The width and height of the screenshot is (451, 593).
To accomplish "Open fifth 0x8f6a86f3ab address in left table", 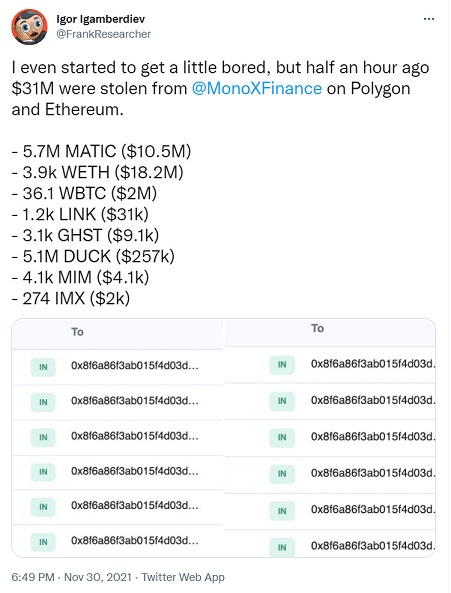I will tap(135, 506).
